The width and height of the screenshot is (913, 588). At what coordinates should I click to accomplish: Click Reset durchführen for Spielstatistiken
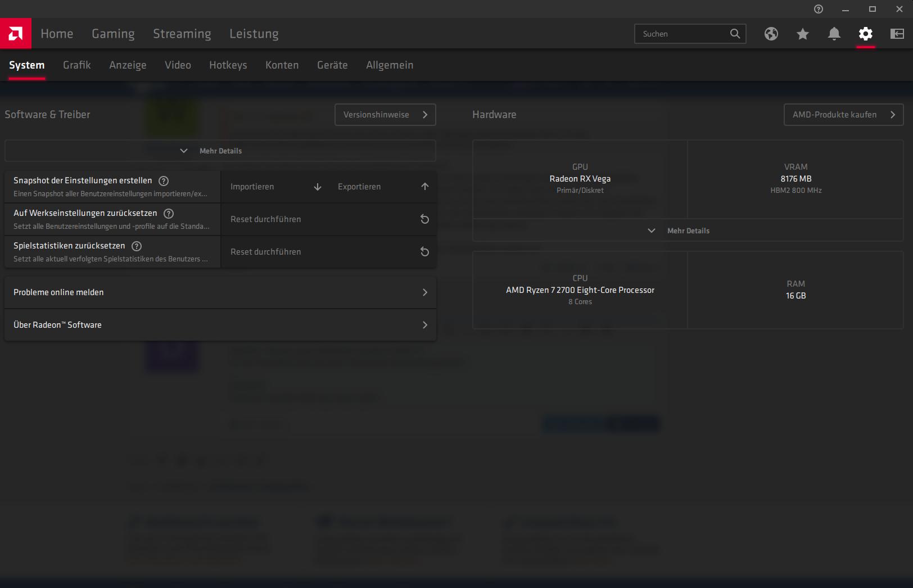coord(329,252)
